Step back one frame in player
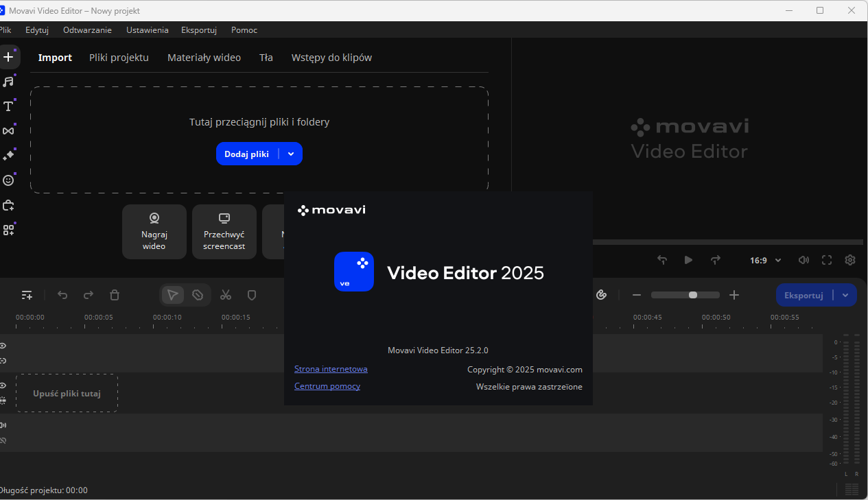Image resolution: width=868 pixels, height=500 pixels. click(662, 260)
